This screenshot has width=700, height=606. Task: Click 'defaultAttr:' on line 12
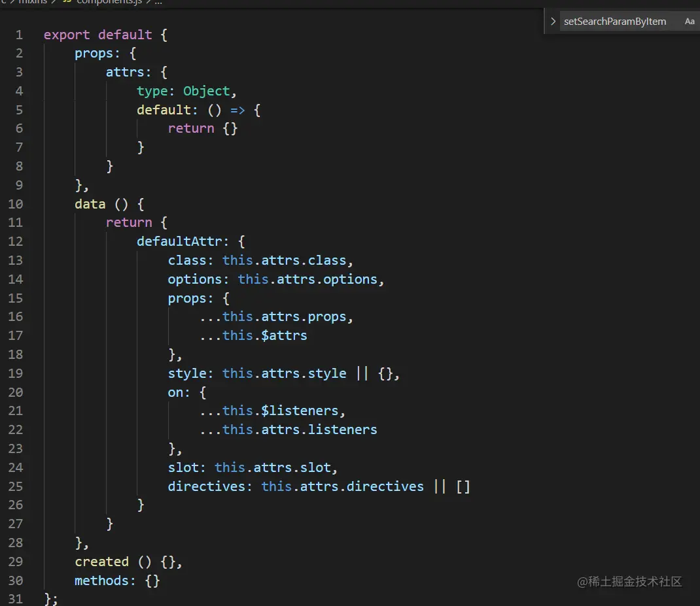183,241
